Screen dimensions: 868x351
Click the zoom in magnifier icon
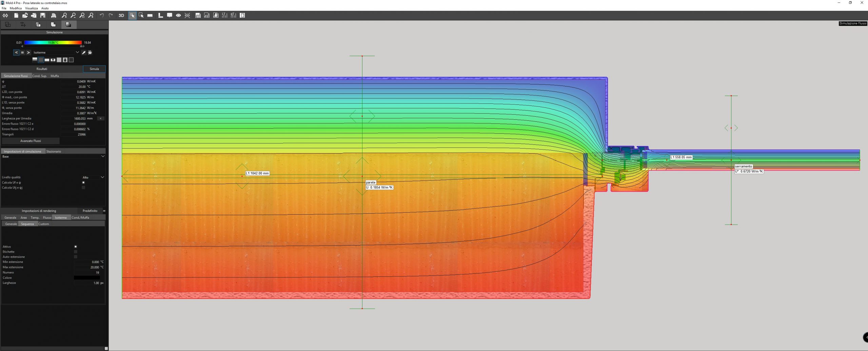pos(64,15)
